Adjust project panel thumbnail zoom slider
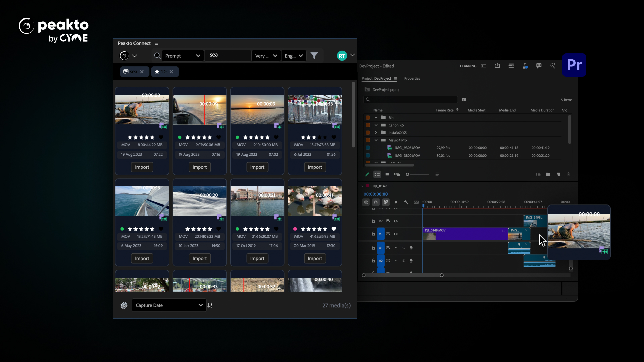The image size is (644, 362). click(408, 174)
